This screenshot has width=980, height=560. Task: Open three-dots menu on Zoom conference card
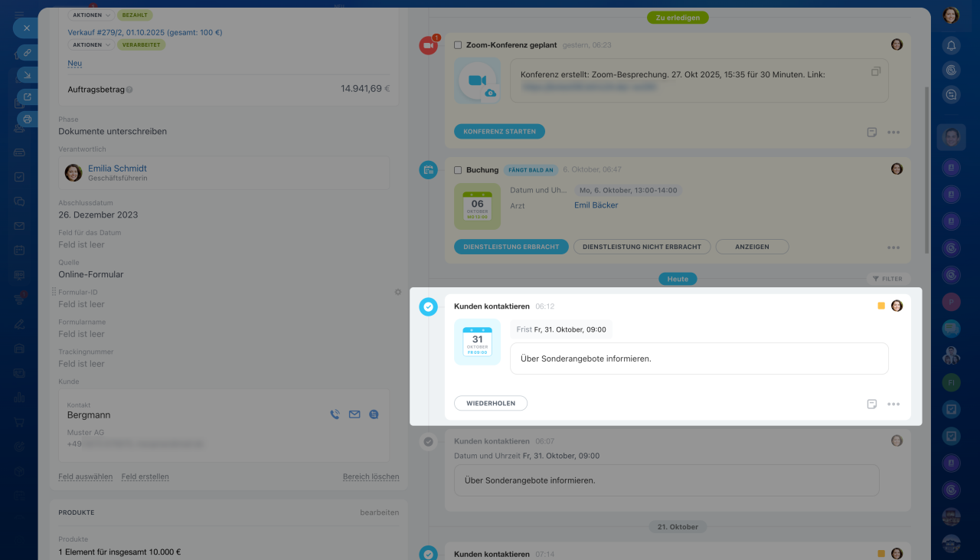pos(893,132)
